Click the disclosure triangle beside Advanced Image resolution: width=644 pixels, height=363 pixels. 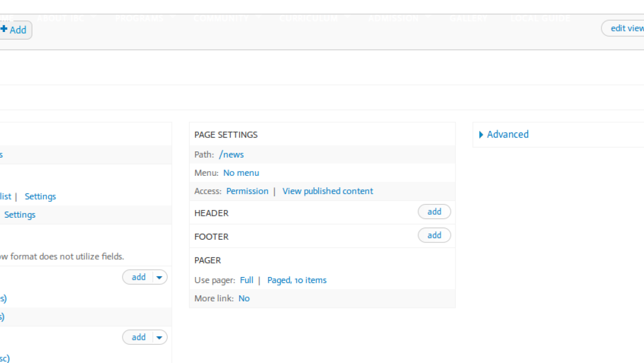coord(481,134)
